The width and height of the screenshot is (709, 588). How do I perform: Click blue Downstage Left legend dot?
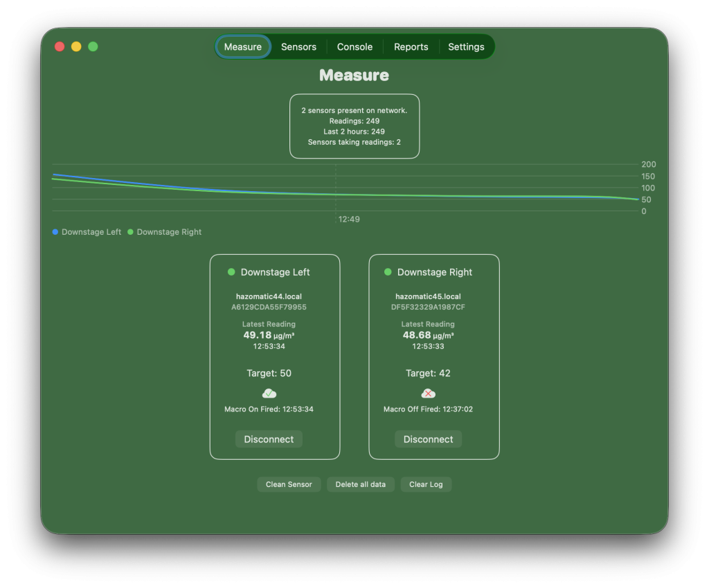[55, 232]
